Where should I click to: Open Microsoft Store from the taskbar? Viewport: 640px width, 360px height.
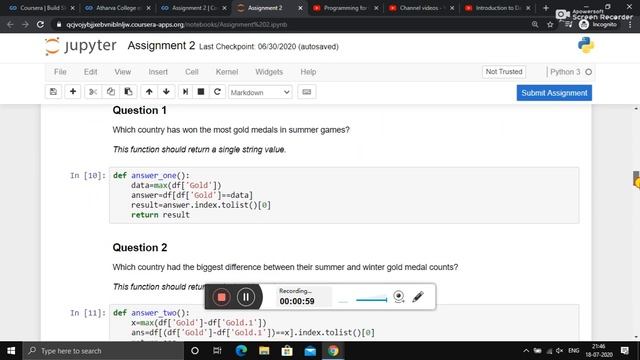(287, 351)
